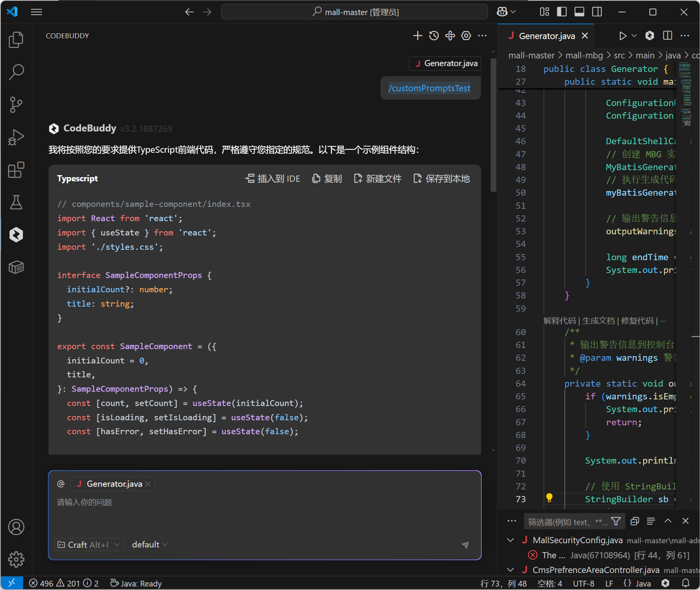Collapse the MallSecurityConfig.java problems group
The image size is (700, 590).
coord(510,540)
